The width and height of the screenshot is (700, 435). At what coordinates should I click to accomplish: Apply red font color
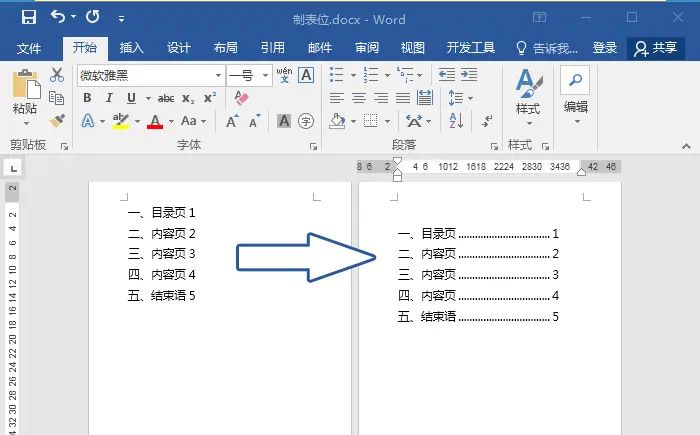click(x=155, y=121)
